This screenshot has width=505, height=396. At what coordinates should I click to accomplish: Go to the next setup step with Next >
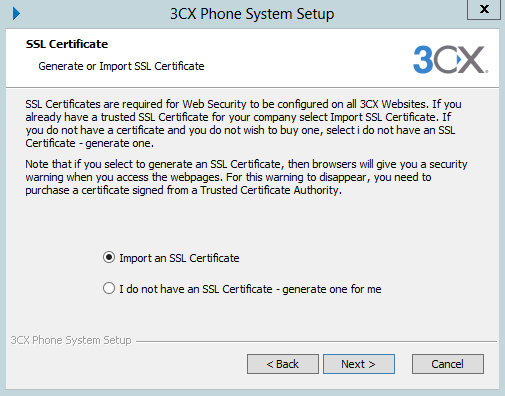[x=359, y=364]
